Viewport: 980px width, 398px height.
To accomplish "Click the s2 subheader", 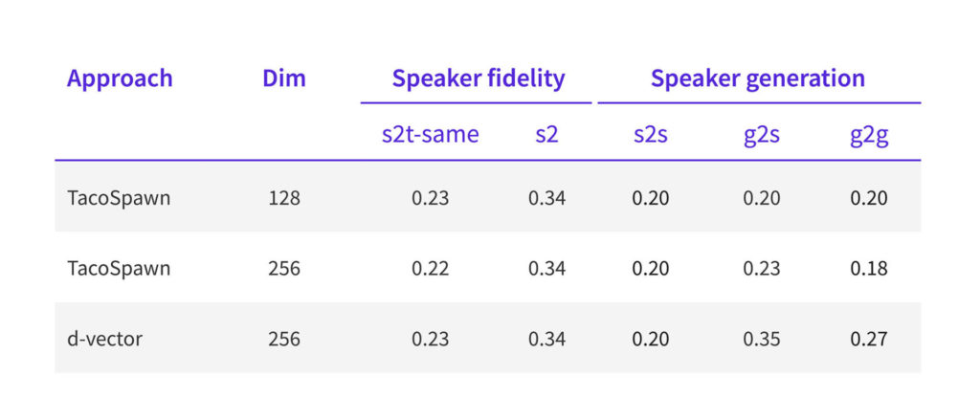I will [546, 135].
